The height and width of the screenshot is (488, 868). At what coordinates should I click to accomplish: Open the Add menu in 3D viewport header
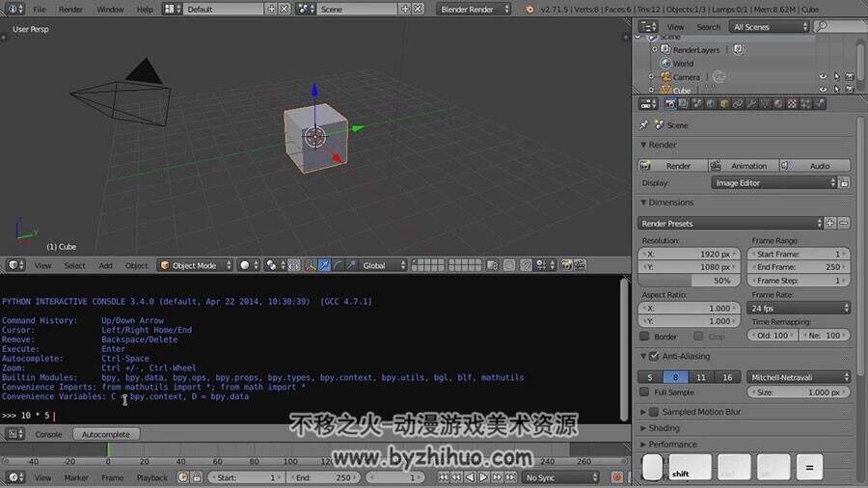(105, 265)
